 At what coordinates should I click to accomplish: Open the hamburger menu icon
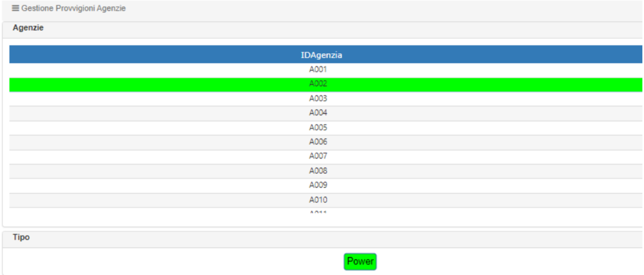pyautogui.click(x=15, y=8)
